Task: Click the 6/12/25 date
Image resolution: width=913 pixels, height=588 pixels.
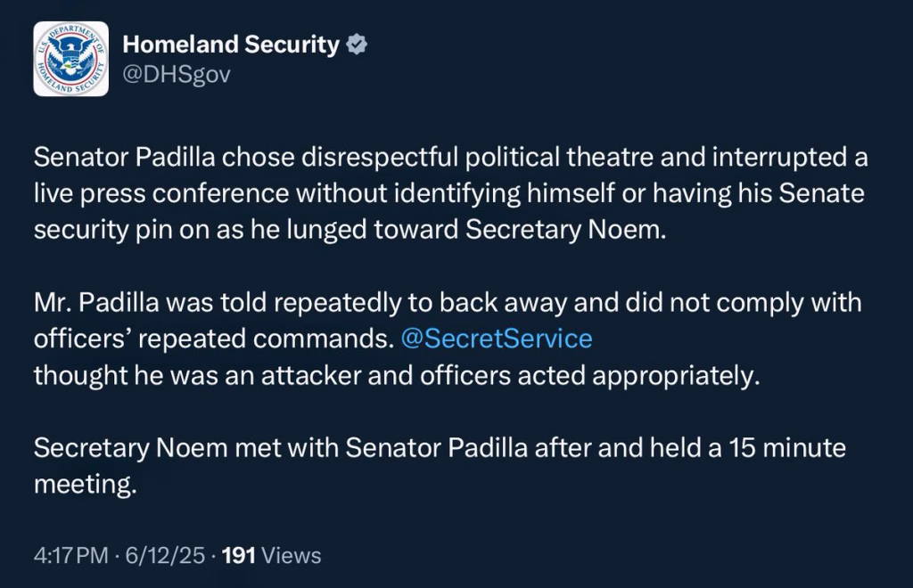Action: point(165,555)
